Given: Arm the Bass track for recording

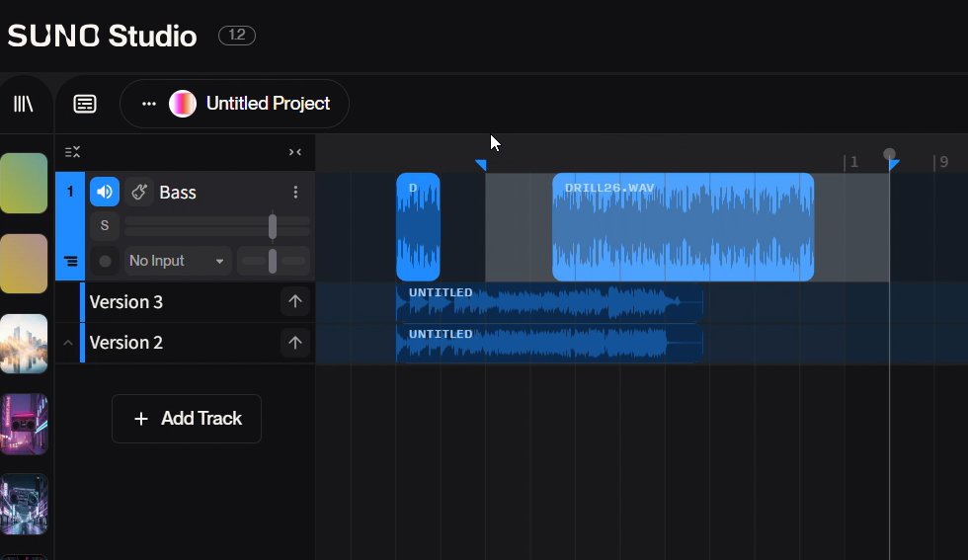Looking at the screenshot, I should [105, 261].
